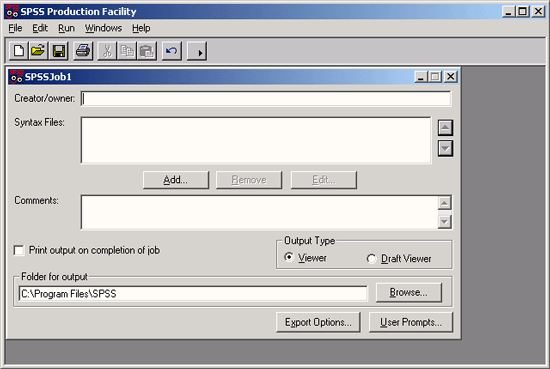550x369 pixels.
Task: Enable Print output on completion of job
Action: tap(19, 250)
